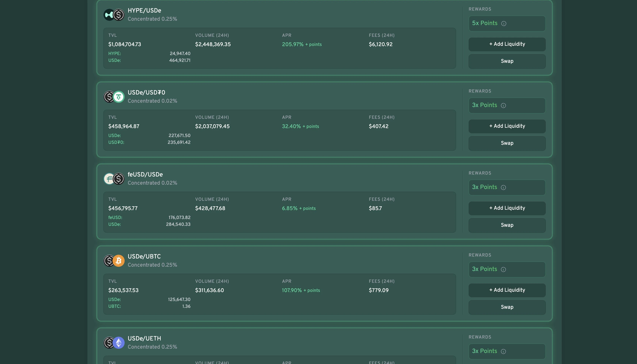Image resolution: width=637 pixels, height=364 pixels.
Task: Click info icon next to 5x Points
Action: pyautogui.click(x=504, y=24)
